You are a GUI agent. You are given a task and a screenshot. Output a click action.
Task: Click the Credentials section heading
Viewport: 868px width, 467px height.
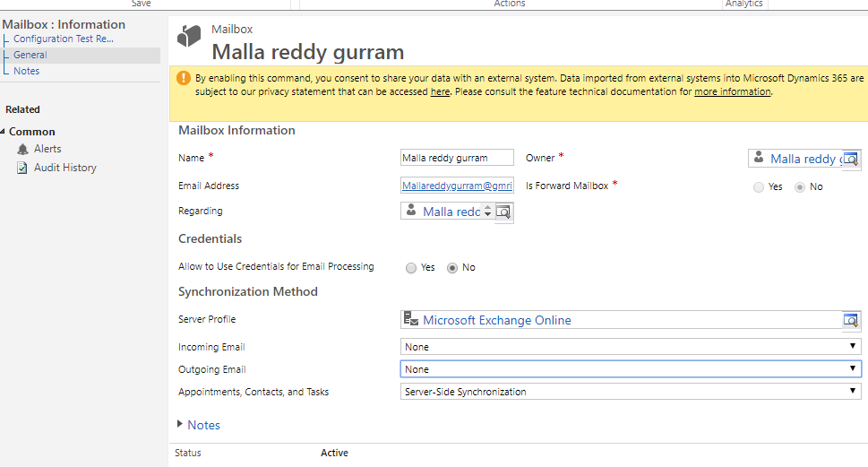[210, 238]
